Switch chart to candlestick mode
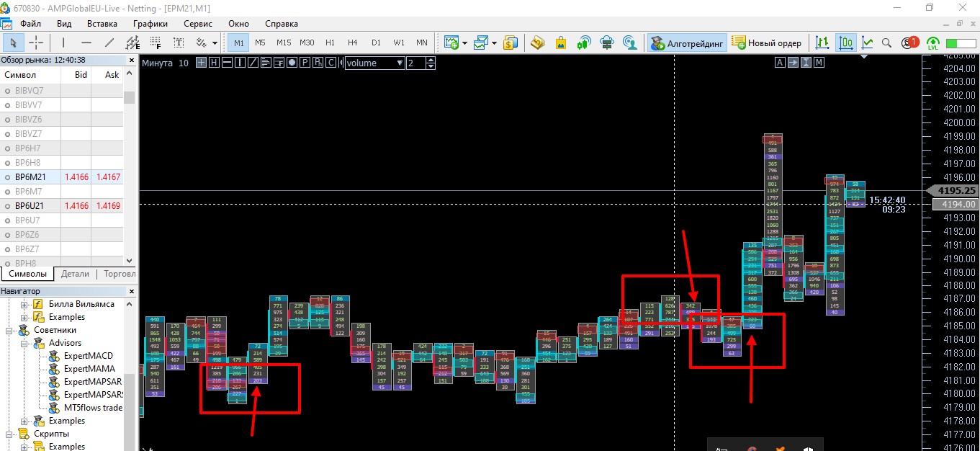The width and height of the screenshot is (980, 451). pos(845,43)
